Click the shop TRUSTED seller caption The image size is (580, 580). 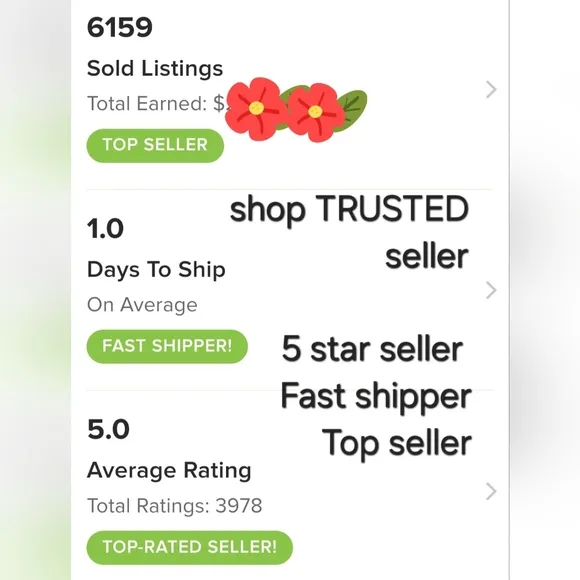[349, 232]
